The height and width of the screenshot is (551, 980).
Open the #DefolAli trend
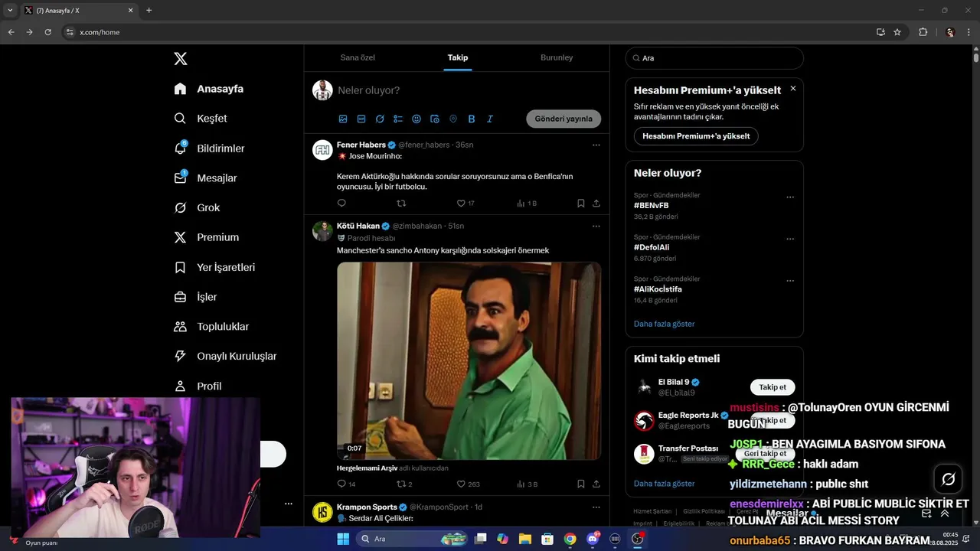click(652, 248)
